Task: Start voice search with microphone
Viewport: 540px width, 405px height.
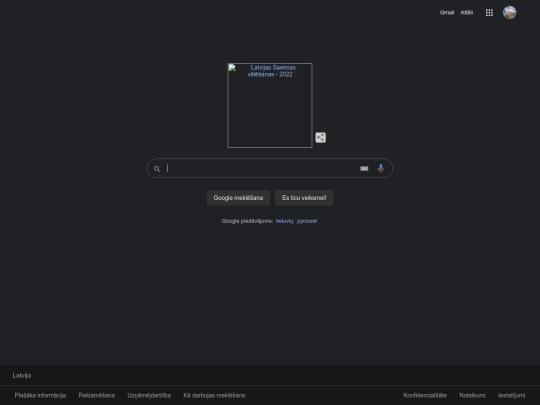Action: tap(381, 168)
